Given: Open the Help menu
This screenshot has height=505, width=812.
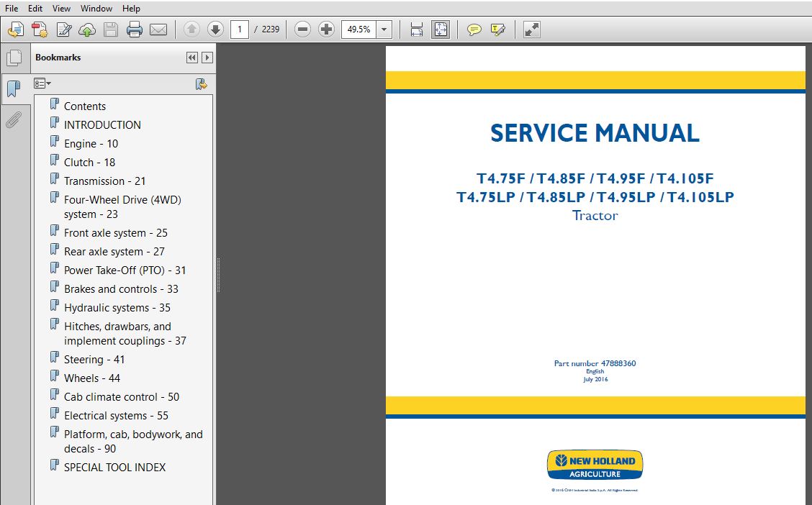Looking at the screenshot, I should tap(131, 9).
